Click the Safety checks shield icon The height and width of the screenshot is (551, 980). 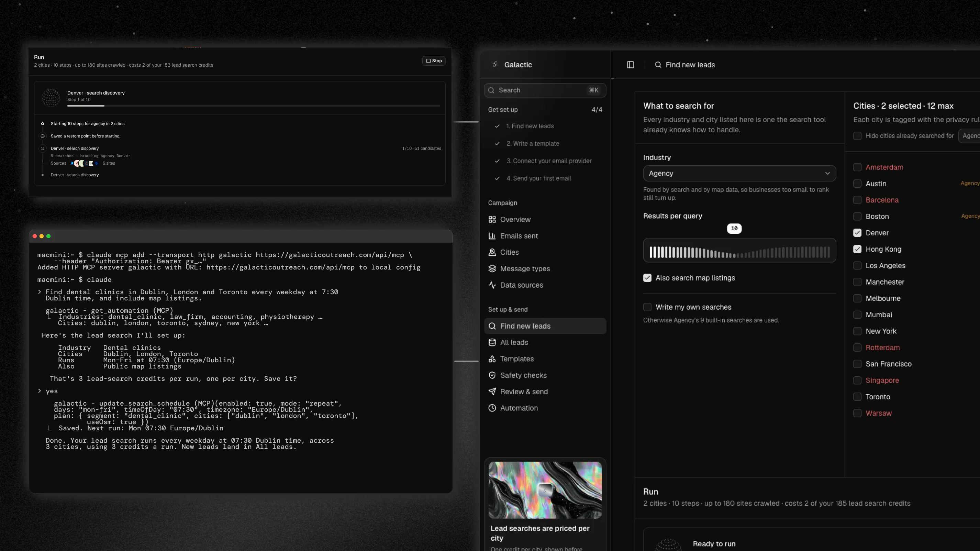pos(492,375)
